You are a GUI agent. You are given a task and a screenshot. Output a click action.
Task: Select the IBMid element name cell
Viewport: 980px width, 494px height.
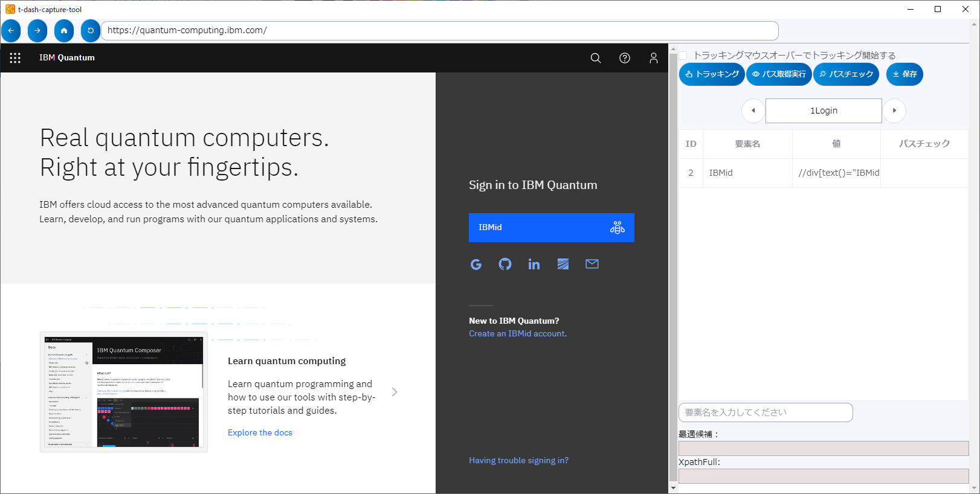coord(747,173)
